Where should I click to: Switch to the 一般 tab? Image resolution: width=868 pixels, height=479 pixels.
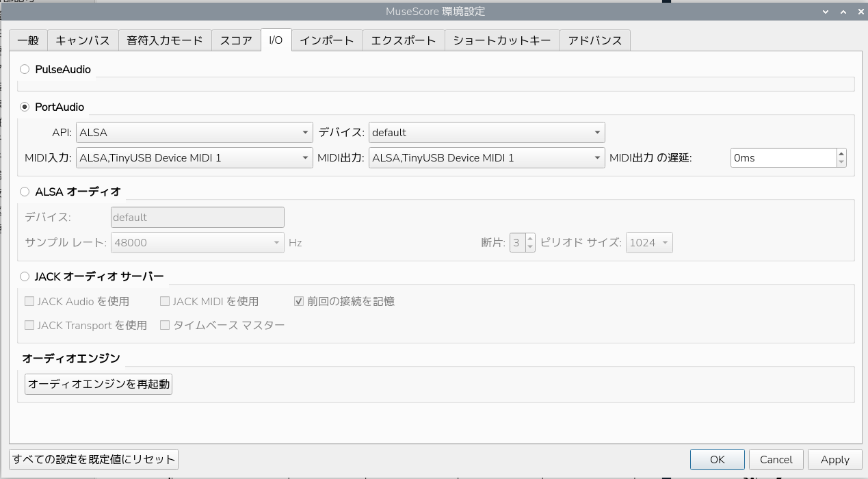tap(28, 40)
